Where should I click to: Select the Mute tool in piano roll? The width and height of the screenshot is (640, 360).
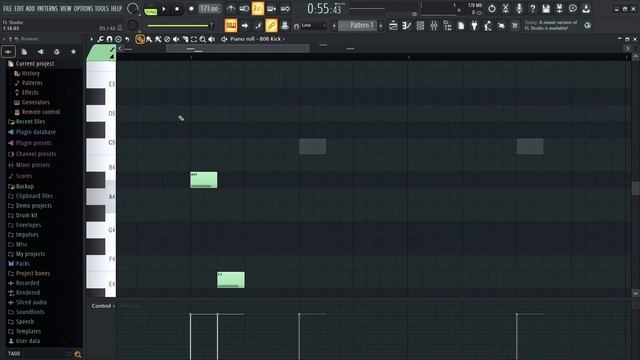[176, 39]
